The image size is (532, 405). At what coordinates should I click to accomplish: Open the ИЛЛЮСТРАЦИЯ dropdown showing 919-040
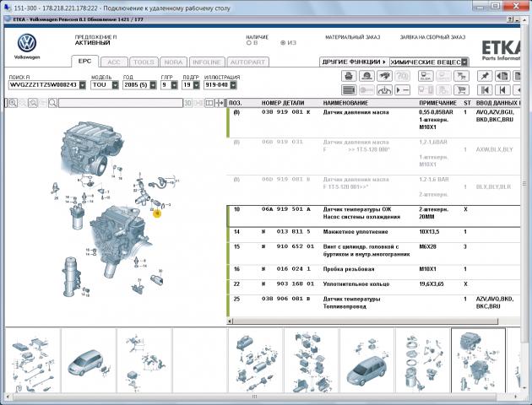tap(233, 85)
